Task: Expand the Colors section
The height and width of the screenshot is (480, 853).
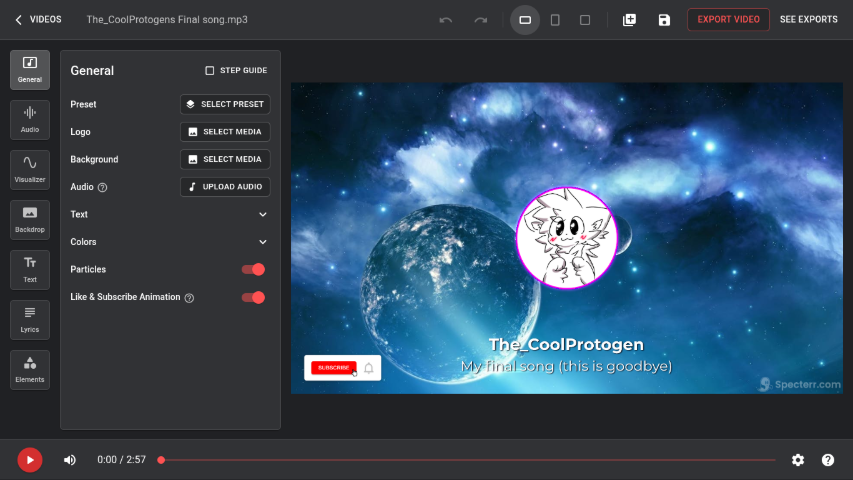Action: click(x=263, y=242)
